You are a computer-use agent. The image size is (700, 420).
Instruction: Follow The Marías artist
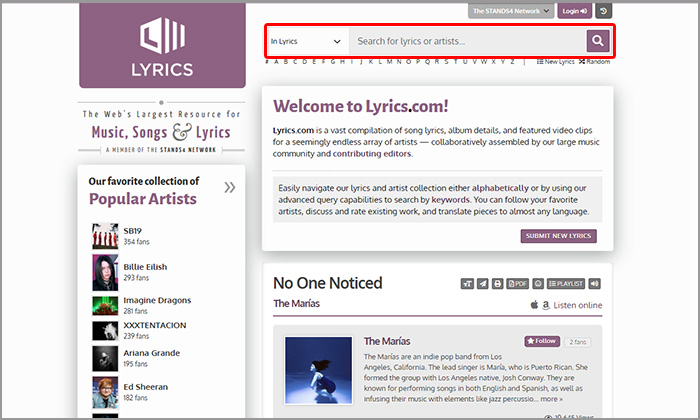tap(542, 341)
